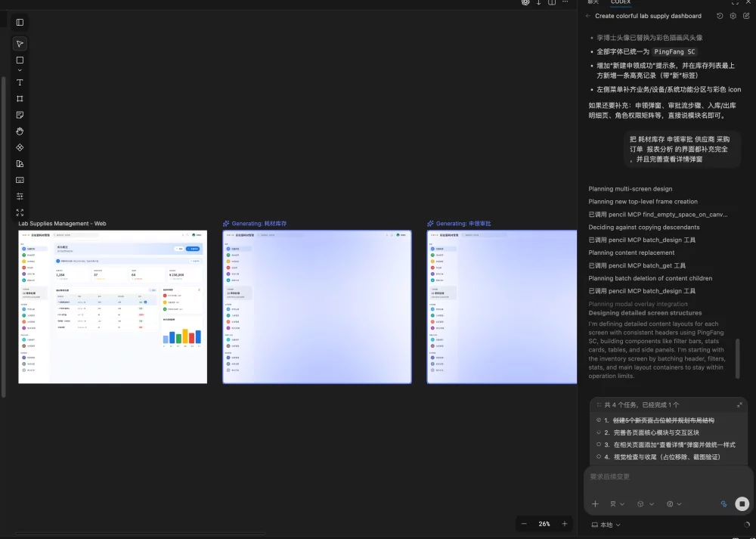Select the Text tool

coord(20,82)
